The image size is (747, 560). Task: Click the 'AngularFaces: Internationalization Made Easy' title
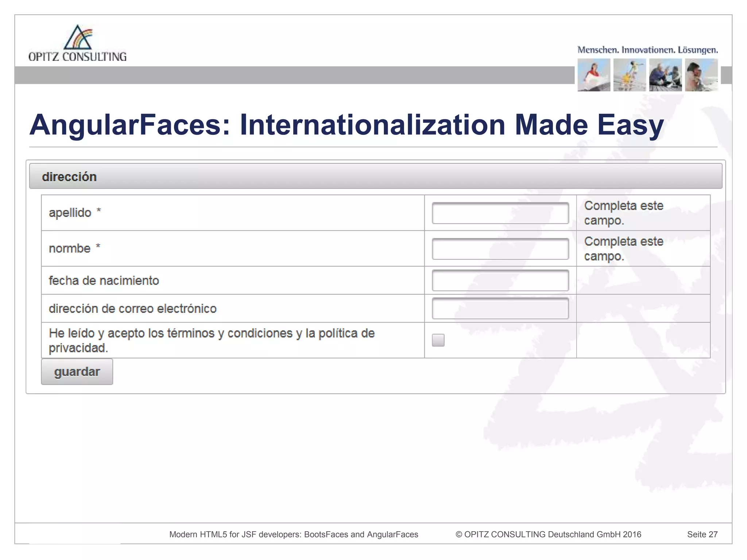(x=347, y=125)
